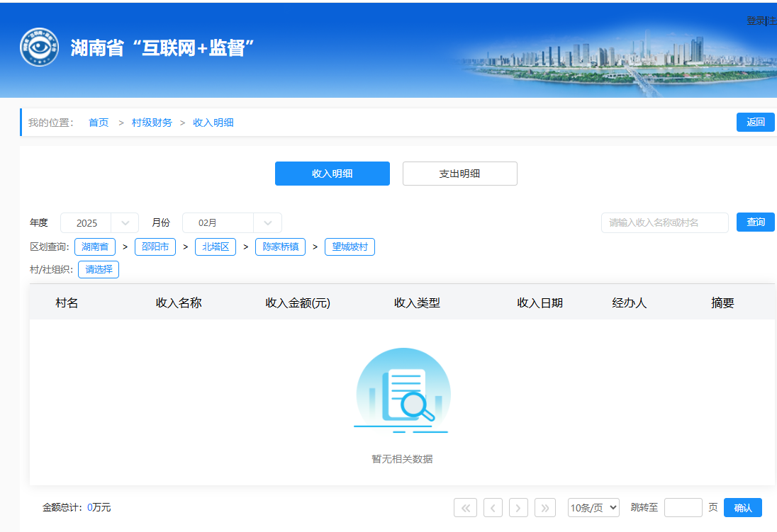
Task: Focus the income name search field
Action: tap(664, 222)
